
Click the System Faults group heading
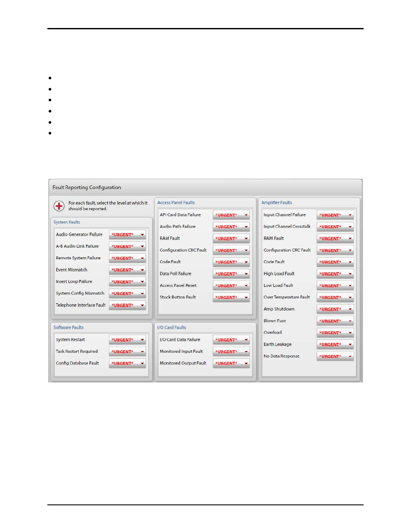[67, 222]
